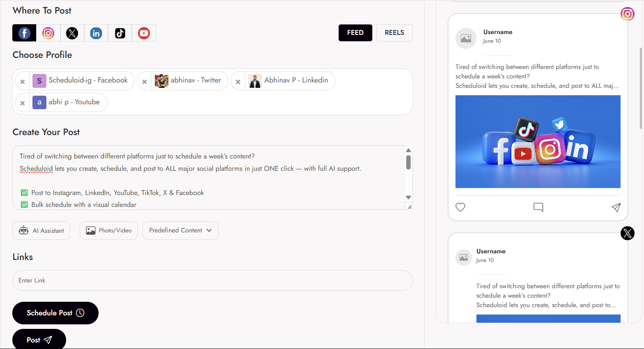Image resolution: width=644 pixels, height=349 pixels.
Task: Open the AI Assistant
Action: click(41, 231)
